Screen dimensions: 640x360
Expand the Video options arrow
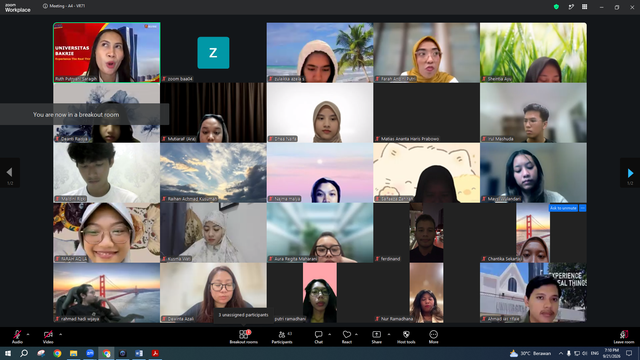coord(60,334)
